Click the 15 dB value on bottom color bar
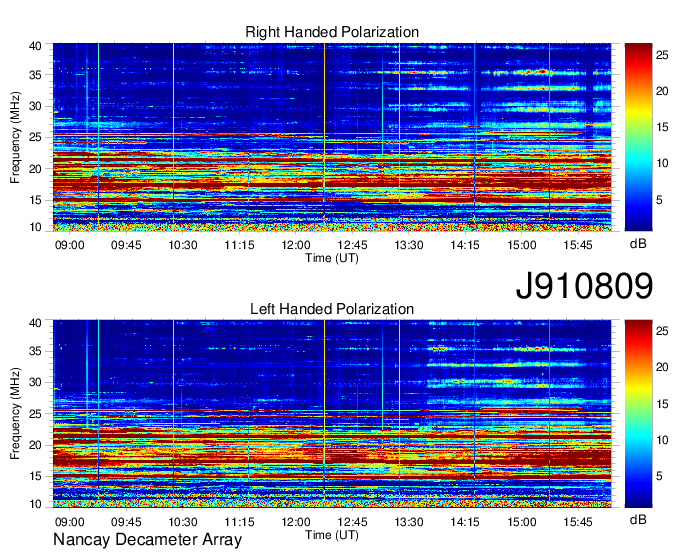 [662, 404]
